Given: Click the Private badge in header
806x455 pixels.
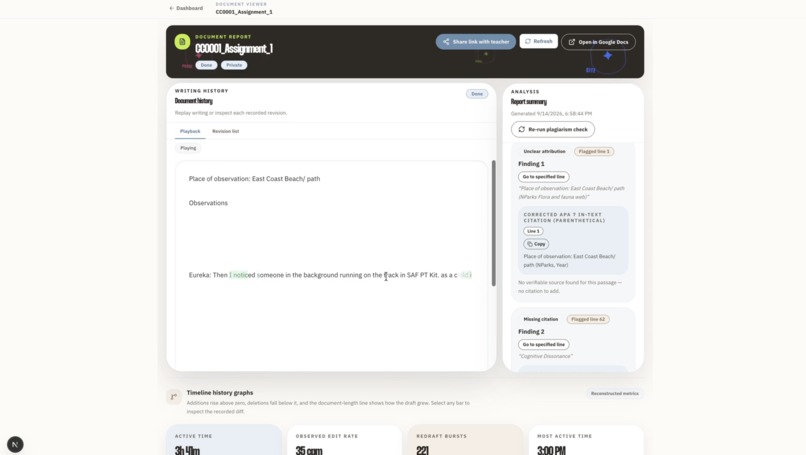Looking at the screenshot, I should pyautogui.click(x=234, y=65).
